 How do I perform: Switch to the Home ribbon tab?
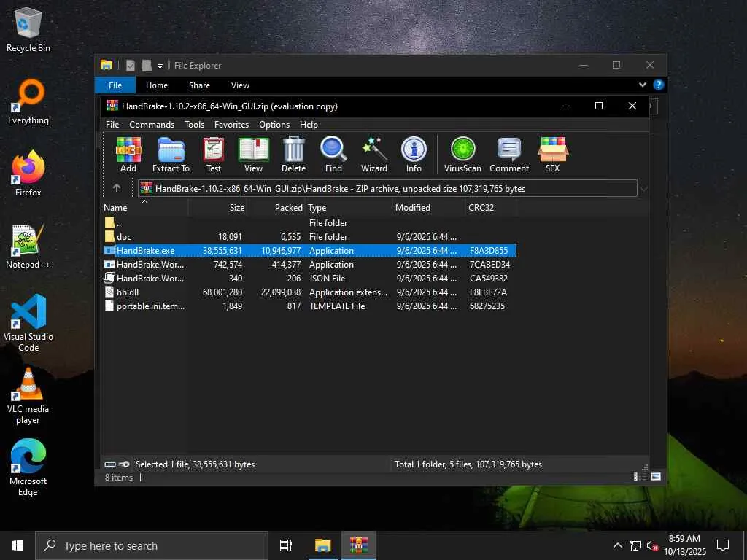tap(157, 85)
